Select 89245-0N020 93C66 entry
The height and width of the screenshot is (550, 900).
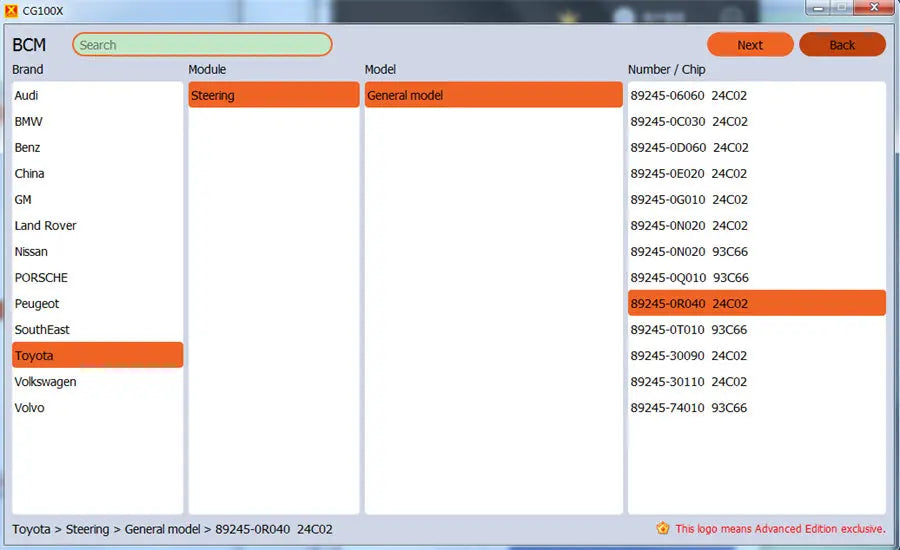(757, 251)
